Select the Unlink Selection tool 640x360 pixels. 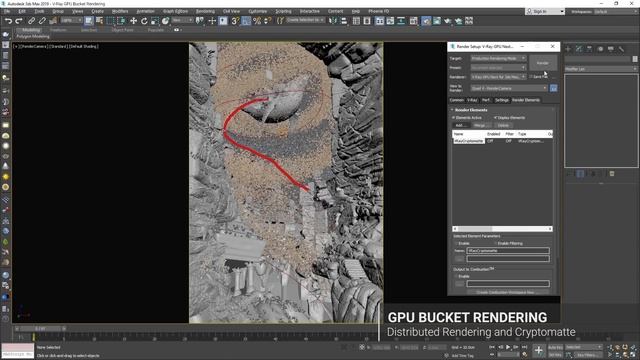42,21
